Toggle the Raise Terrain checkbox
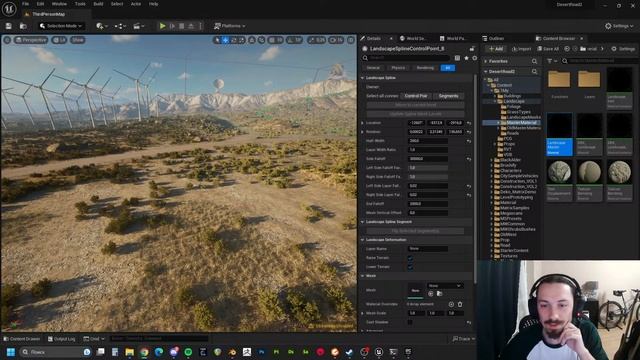 click(410, 258)
